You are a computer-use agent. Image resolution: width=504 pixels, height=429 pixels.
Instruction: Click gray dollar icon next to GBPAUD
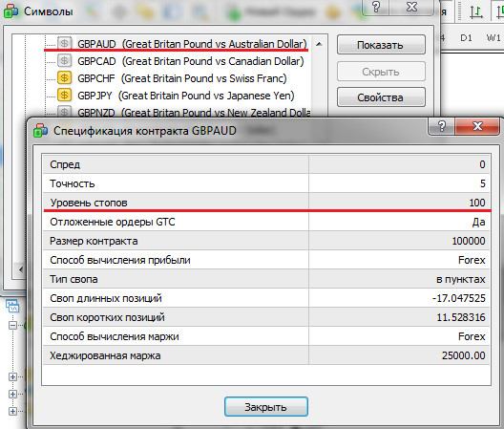[64, 43]
